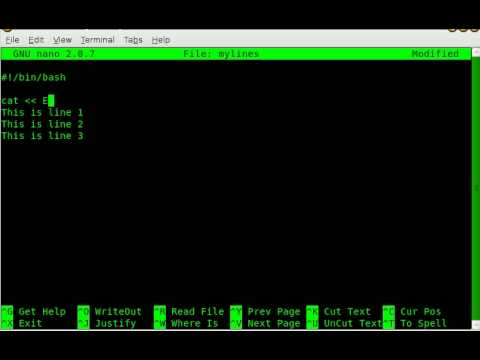Open the Terminal menu
The width and height of the screenshot is (480, 360).
pos(98,40)
